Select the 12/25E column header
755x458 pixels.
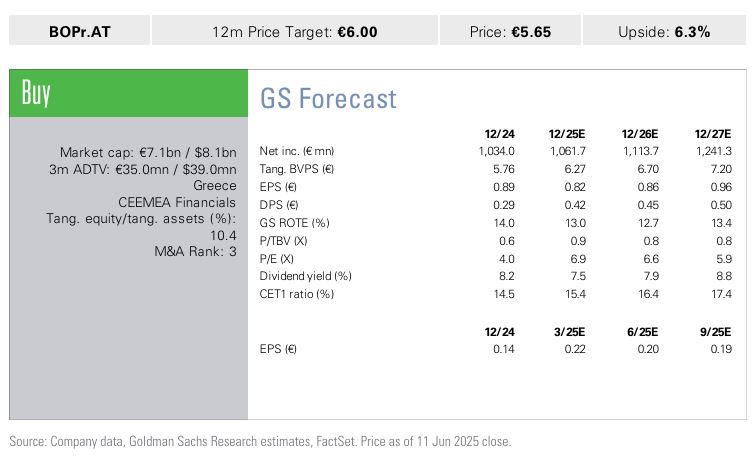pos(567,132)
